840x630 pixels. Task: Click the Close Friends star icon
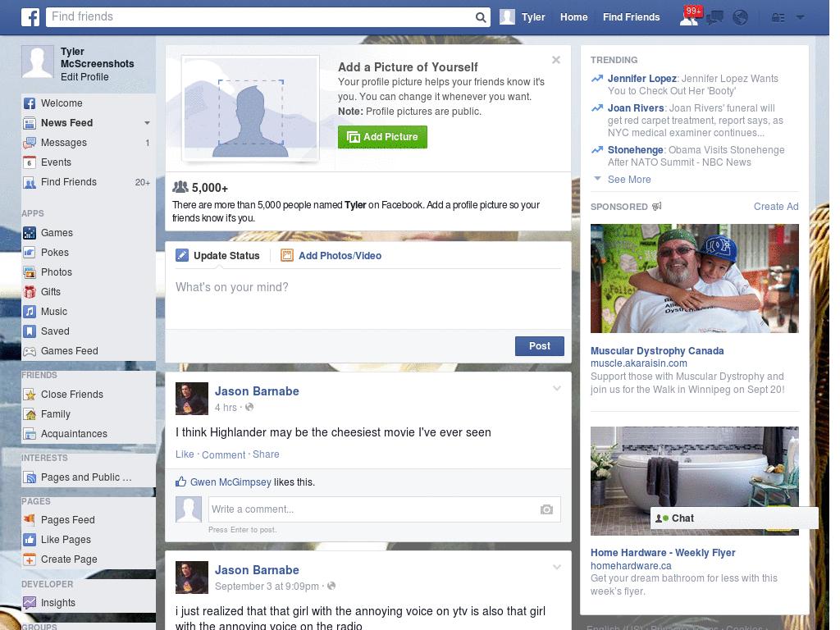pos(30,395)
